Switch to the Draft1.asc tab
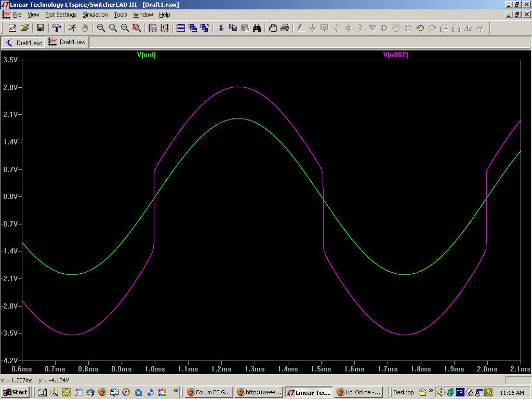Viewport: 532px width, 399px height. (24, 43)
